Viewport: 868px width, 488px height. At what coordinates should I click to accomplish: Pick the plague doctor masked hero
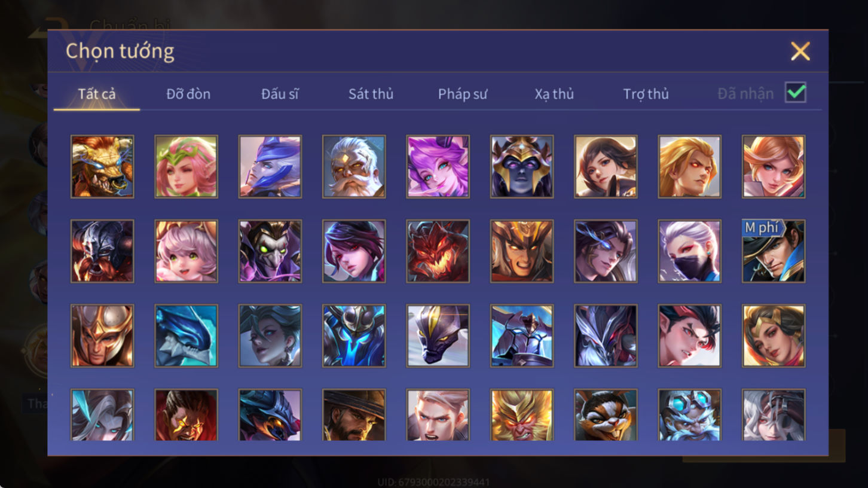270,251
